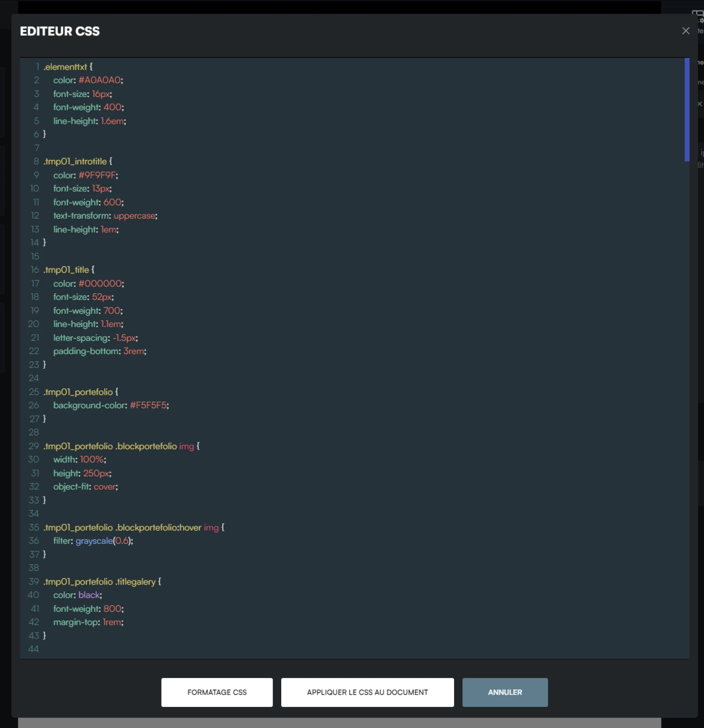Click the #A0A0A0 color value

coord(99,80)
